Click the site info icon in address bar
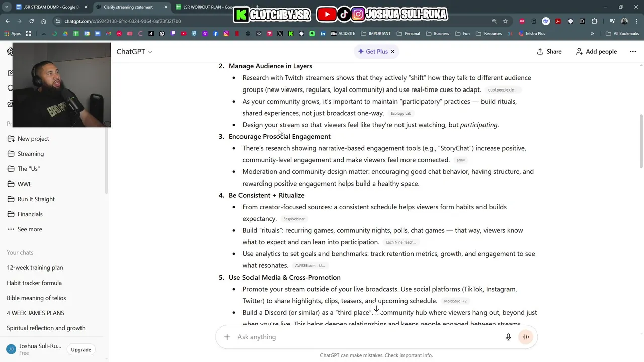The height and width of the screenshot is (362, 644). pyautogui.click(x=58, y=21)
